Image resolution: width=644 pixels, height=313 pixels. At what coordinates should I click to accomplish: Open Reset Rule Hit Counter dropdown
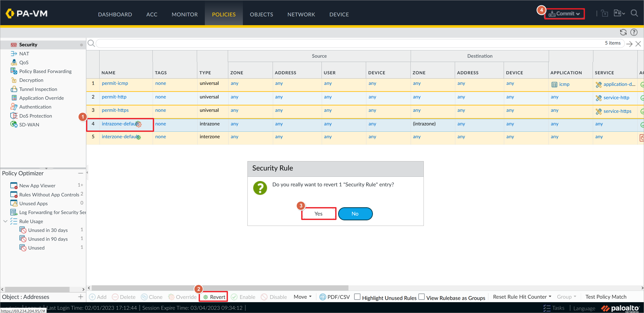point(522,297)
